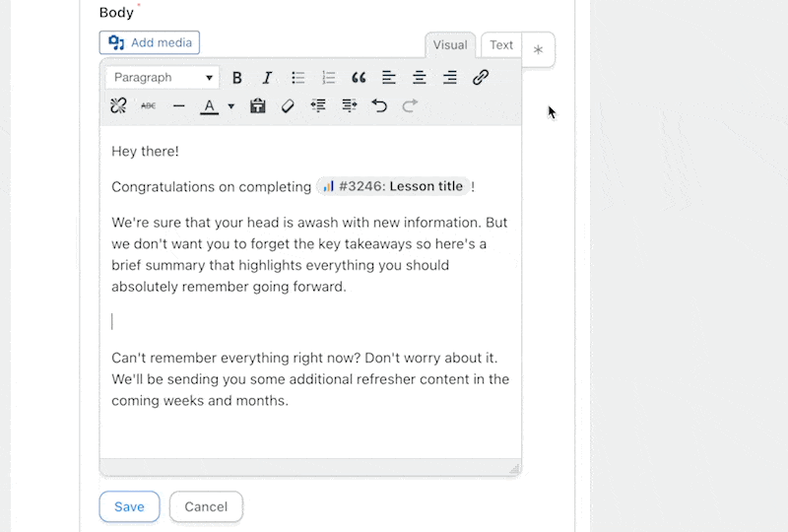This screenshot has height=532, width=788.
Task: Toggle strikethrough formatting
Action: (149, 105)
